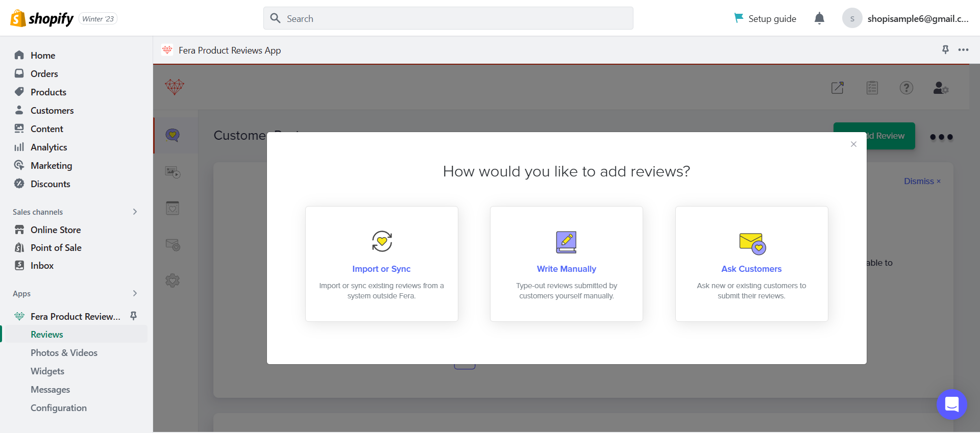
Task: Open Products in the sidebar
Action: click(48, 92)
